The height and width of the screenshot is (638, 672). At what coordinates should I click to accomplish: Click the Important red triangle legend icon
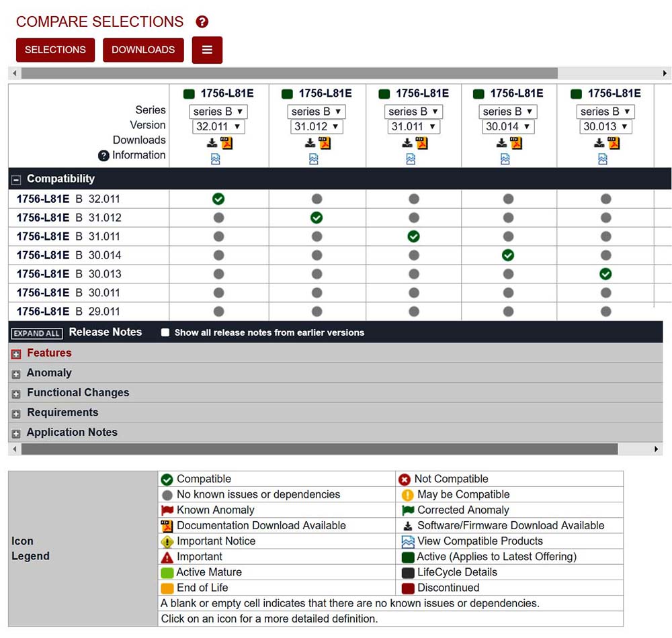coord(167,557)
